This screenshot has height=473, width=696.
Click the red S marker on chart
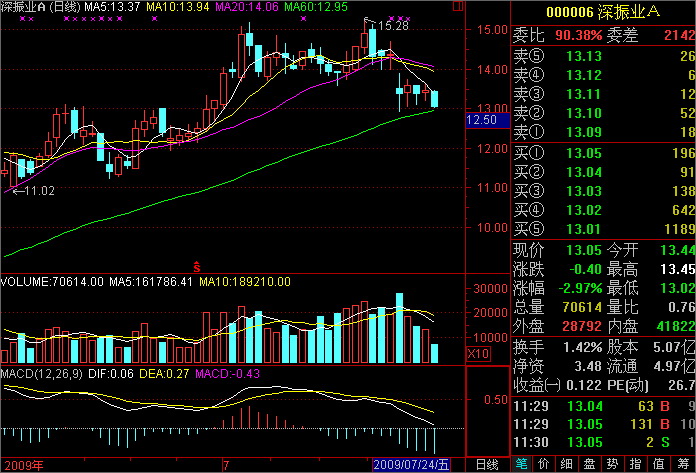[x=197, y=266]
